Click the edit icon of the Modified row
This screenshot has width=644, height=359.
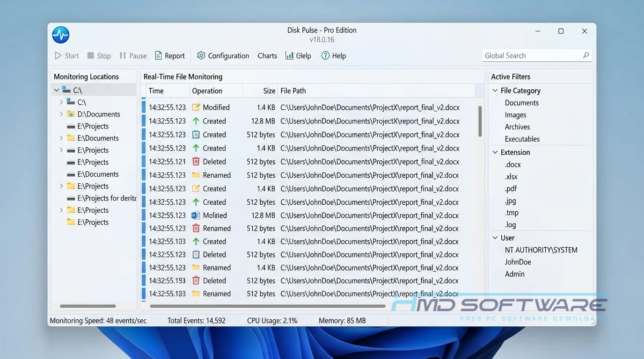196,107
